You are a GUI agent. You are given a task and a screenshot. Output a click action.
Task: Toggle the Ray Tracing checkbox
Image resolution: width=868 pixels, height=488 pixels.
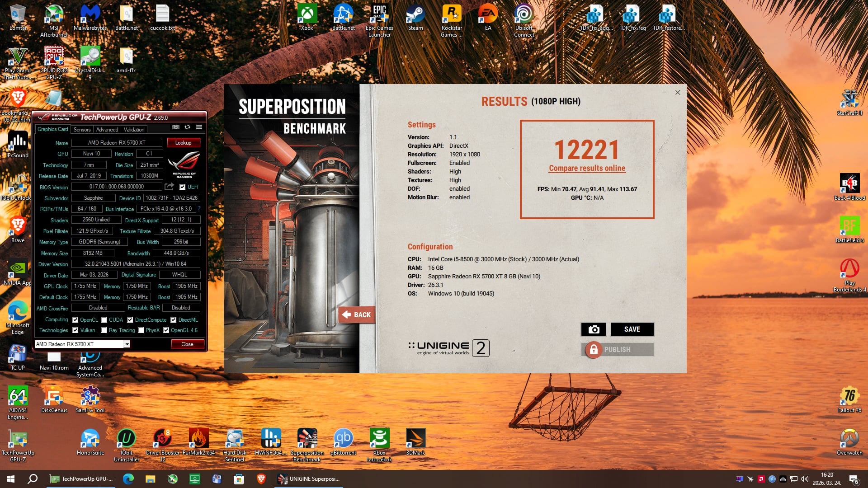[104, 330]
